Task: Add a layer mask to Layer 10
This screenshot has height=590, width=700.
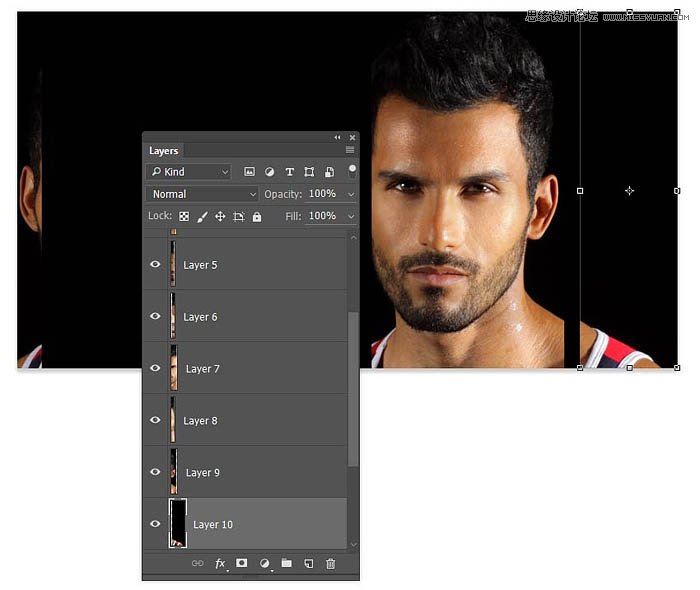Action: click(242, 564)
